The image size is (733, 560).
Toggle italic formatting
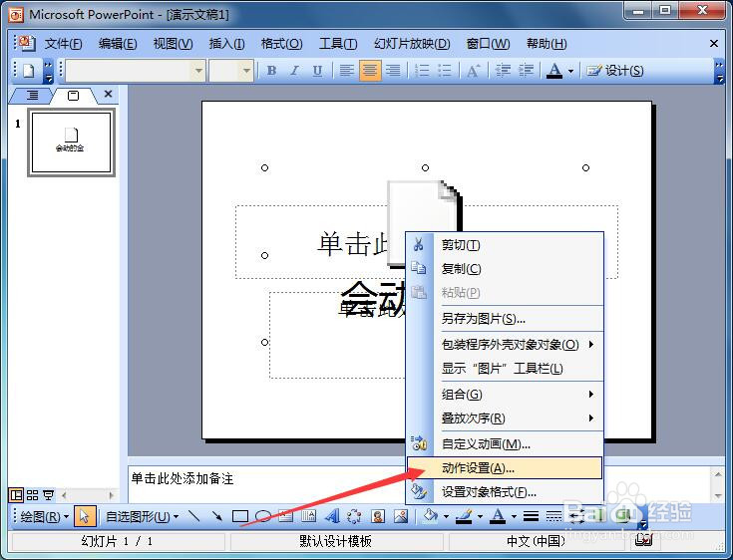(x=294, y=71)
